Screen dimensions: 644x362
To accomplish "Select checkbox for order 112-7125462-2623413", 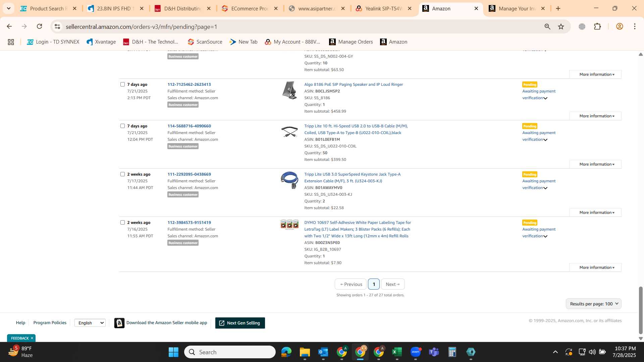I will (122, 84).
